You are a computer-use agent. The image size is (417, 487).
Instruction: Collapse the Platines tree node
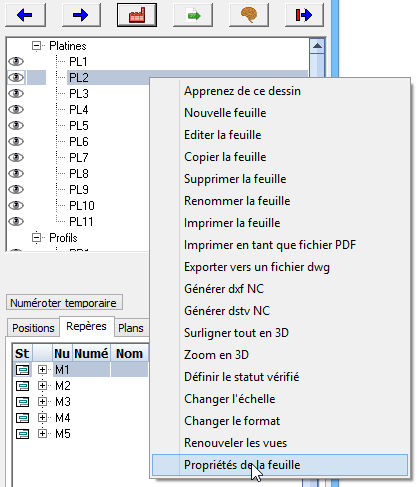coord(36,46)
